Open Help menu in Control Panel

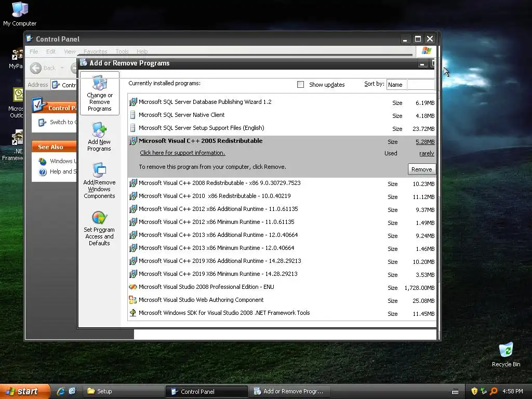pyautogui.click(x=142, y=51)
